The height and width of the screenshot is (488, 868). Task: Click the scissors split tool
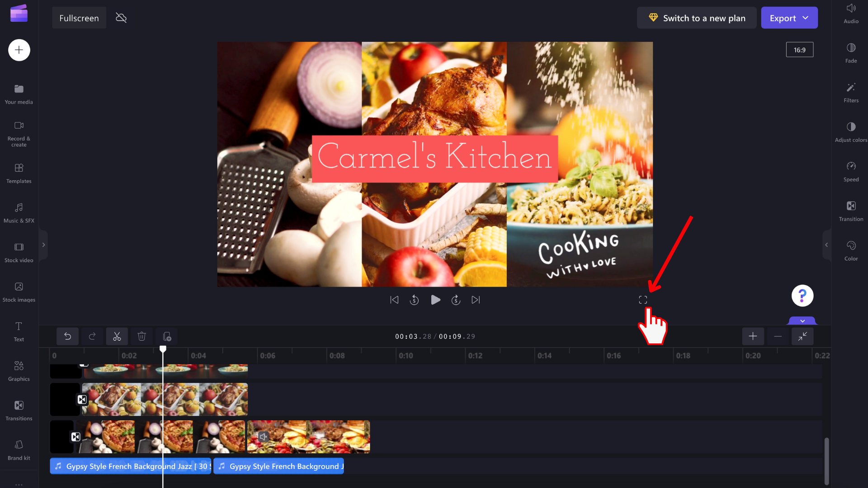pos(117,337)
